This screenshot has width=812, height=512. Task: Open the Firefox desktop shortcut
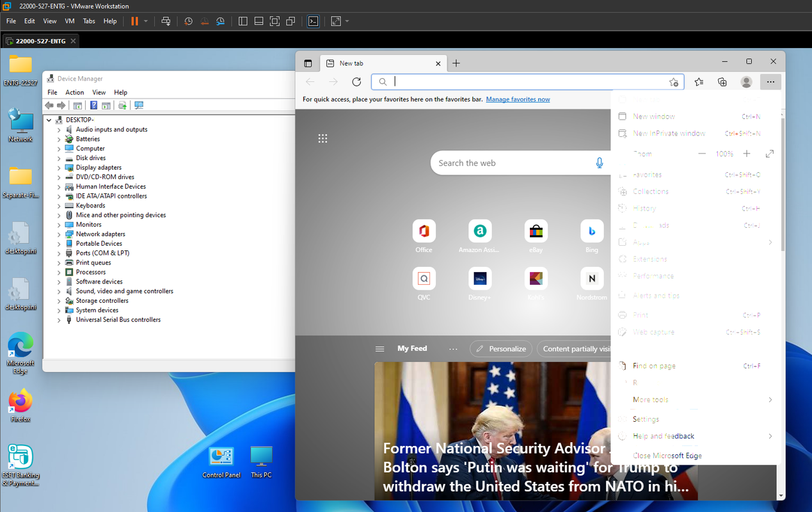[x=20, y=406]
